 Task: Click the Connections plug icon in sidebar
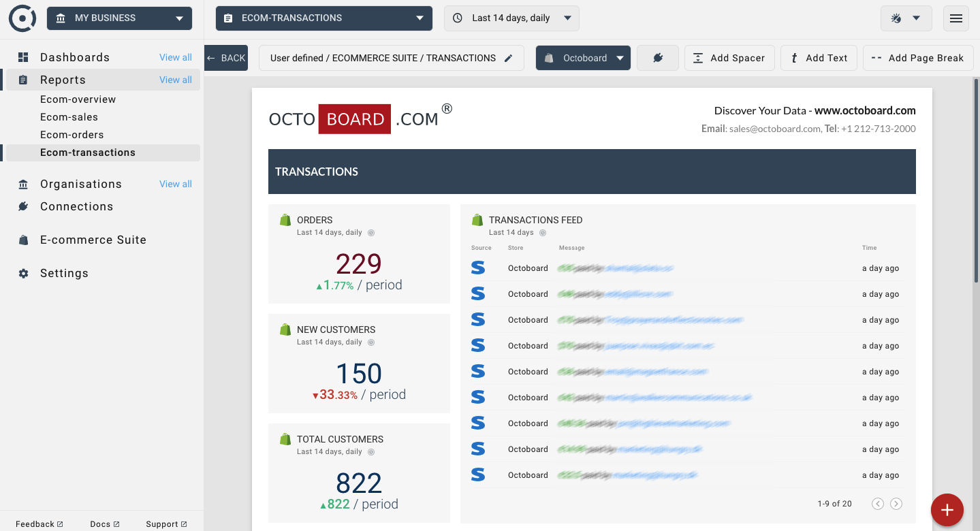pos(23,206)
